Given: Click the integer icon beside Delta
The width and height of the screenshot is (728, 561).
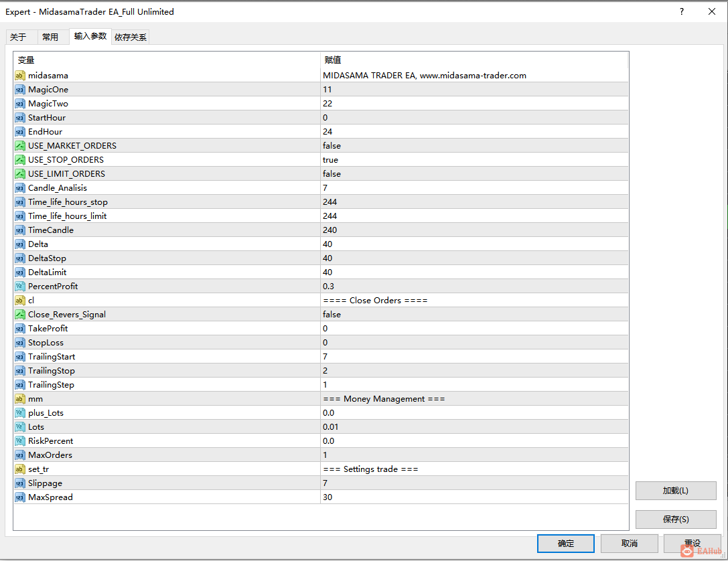Looking at the screenshot, I should click(19, 244).
